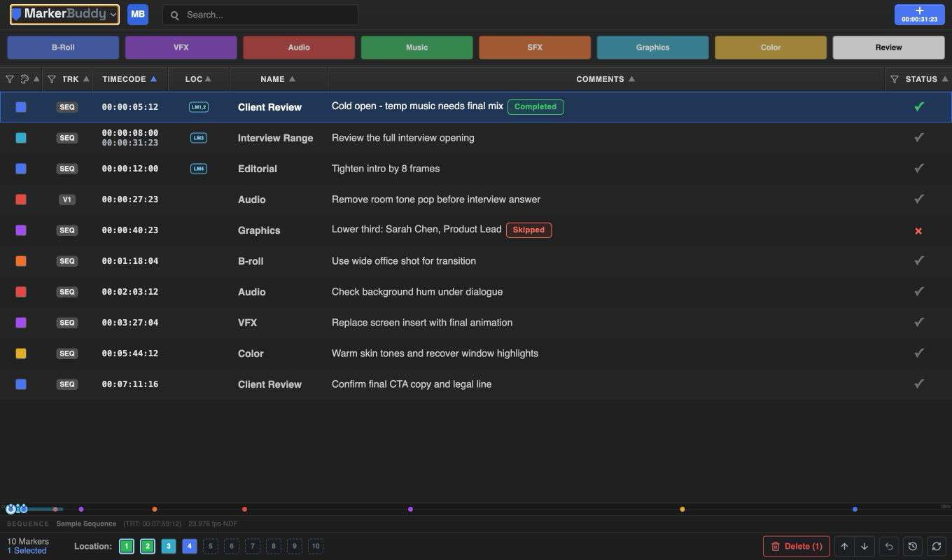Toggle status check for Editorial row

[x=919, y=168]
